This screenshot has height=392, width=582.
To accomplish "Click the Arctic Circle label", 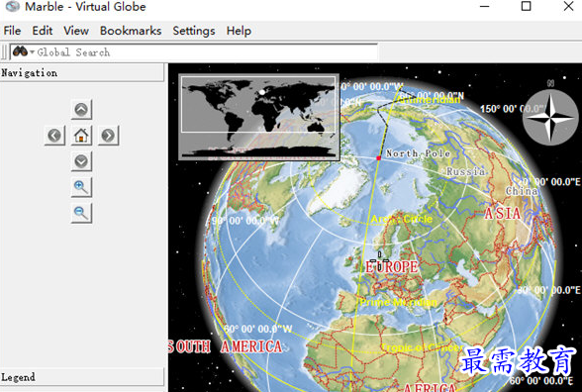I will point(402,219).
